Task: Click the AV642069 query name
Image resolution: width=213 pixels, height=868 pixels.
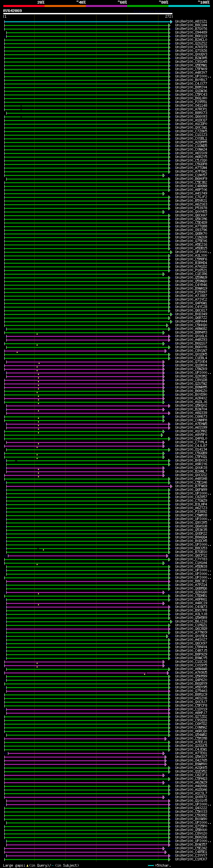Action: point(12,11)
